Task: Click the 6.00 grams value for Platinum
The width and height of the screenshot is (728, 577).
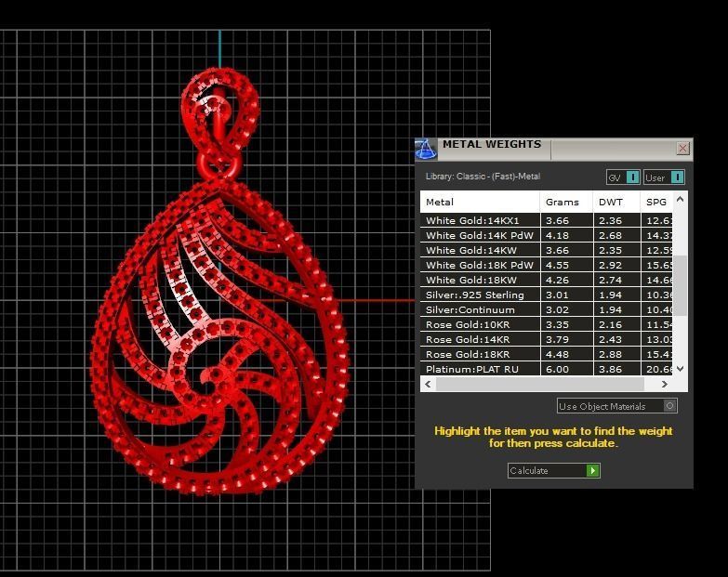Action: 557,369
